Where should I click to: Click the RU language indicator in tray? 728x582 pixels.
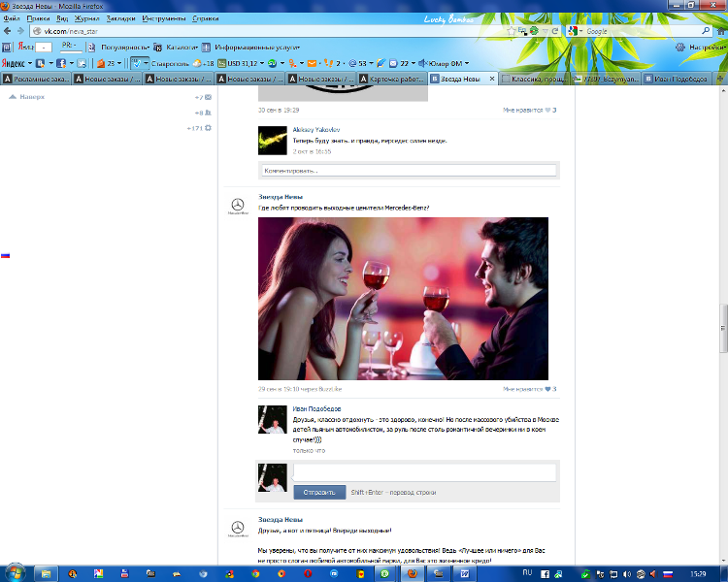pyautogui.click(x=527, y=573)
